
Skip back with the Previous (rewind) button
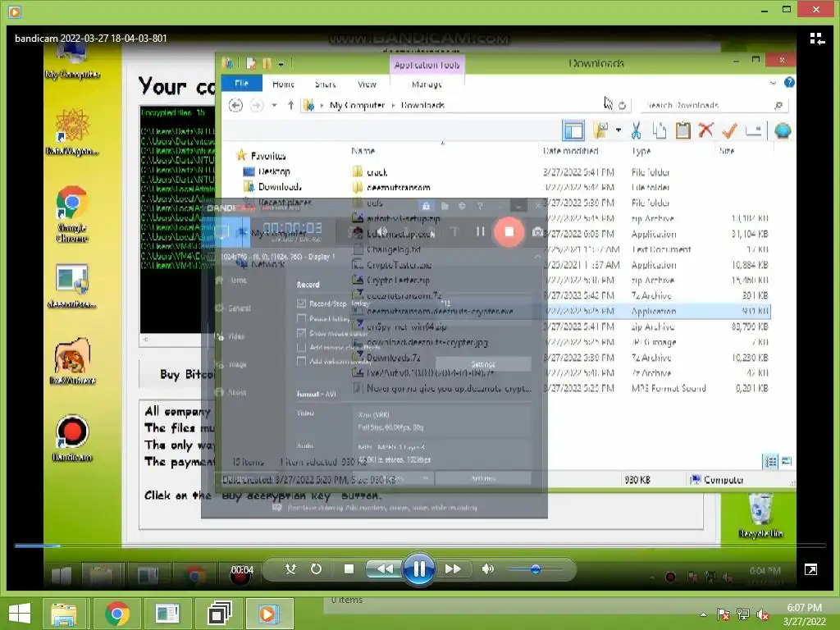click(x=385, y=569)
